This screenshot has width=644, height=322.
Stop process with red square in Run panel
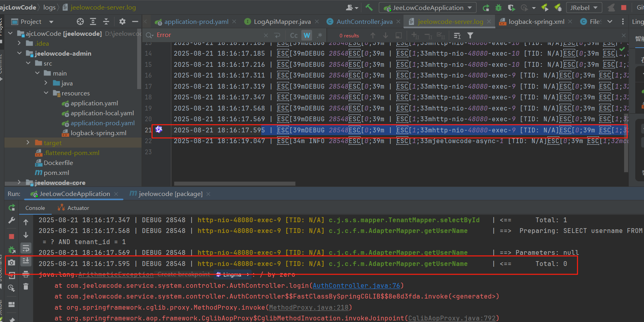(x=12, y=237)
